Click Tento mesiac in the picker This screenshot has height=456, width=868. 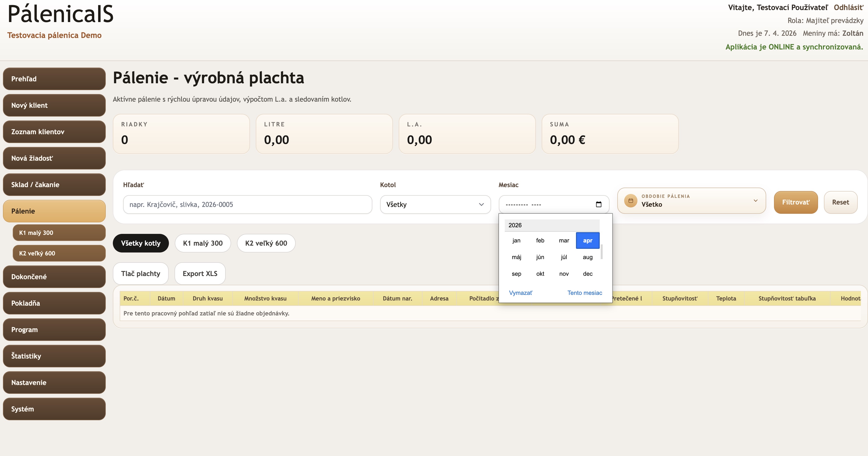(x=585, y=293)
